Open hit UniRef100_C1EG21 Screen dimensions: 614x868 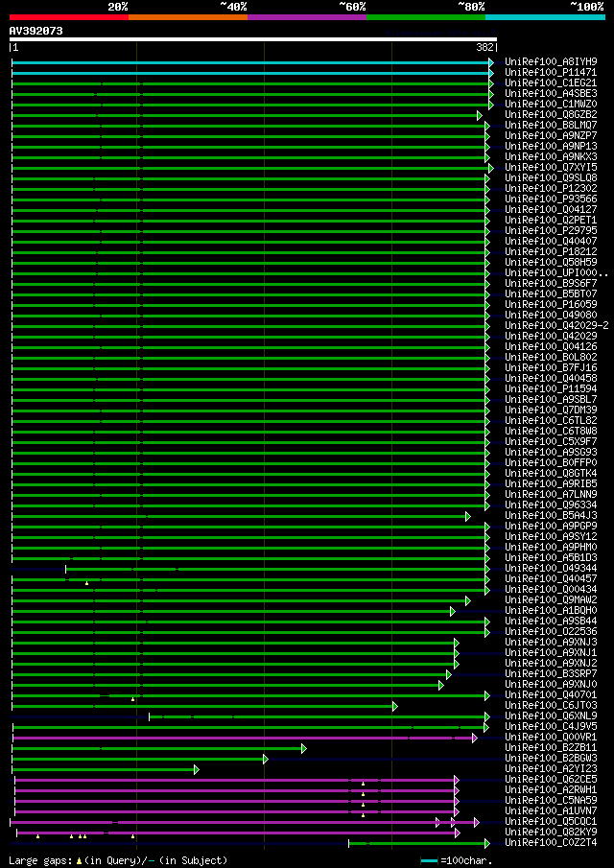[x=551, y=83]
